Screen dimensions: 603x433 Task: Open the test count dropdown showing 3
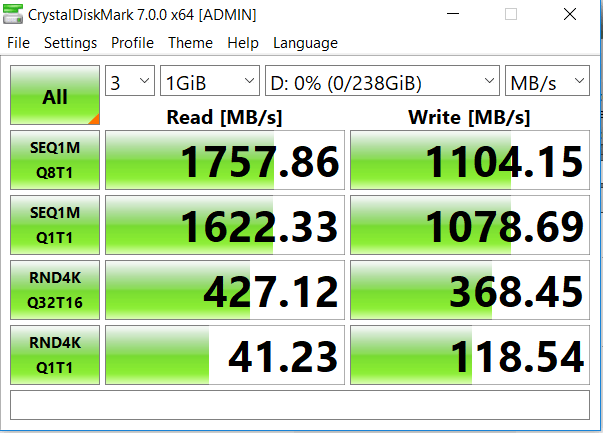pyautogui.click(x=130, y=81)
